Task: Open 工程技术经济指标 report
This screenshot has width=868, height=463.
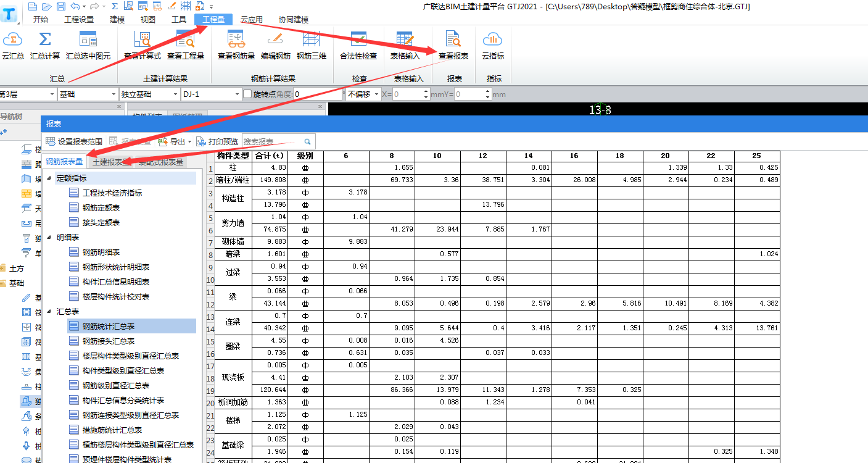Action: point(112,193)
